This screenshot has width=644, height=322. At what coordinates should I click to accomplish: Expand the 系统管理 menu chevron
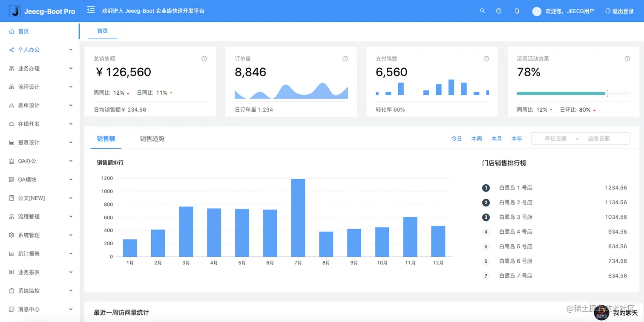tap(71, 235)
